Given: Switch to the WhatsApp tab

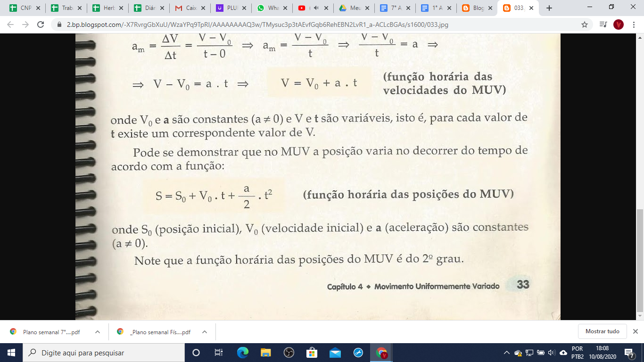Looking at the screenshot, I should [272, 8].
